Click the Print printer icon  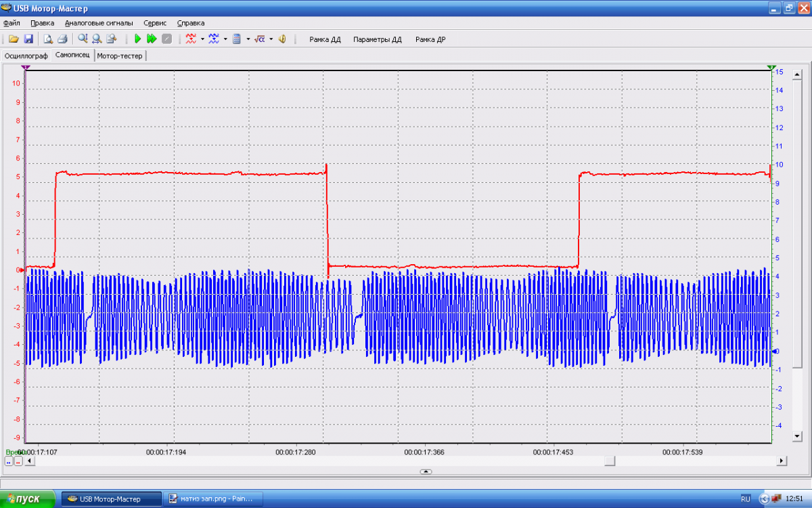click(x=62, y=39)
